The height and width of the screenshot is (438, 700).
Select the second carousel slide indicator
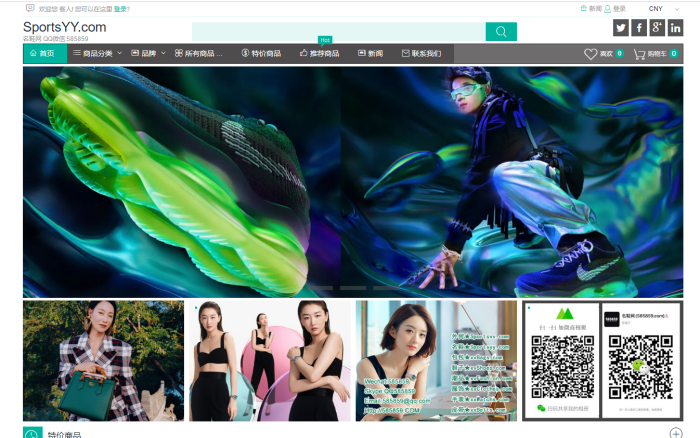click(352, 288)
